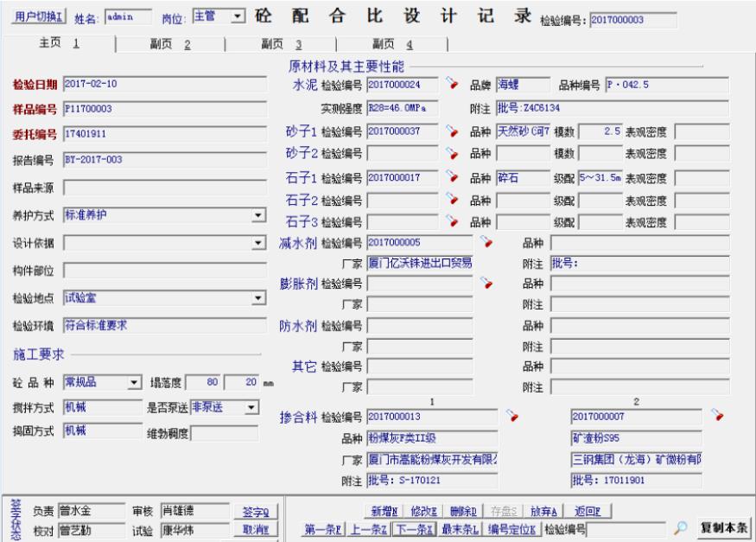This screenshot has width=756, height=542.
Task: Switch to 副页 3 tab
Action: pyautogui.click(x=281, y=44)
